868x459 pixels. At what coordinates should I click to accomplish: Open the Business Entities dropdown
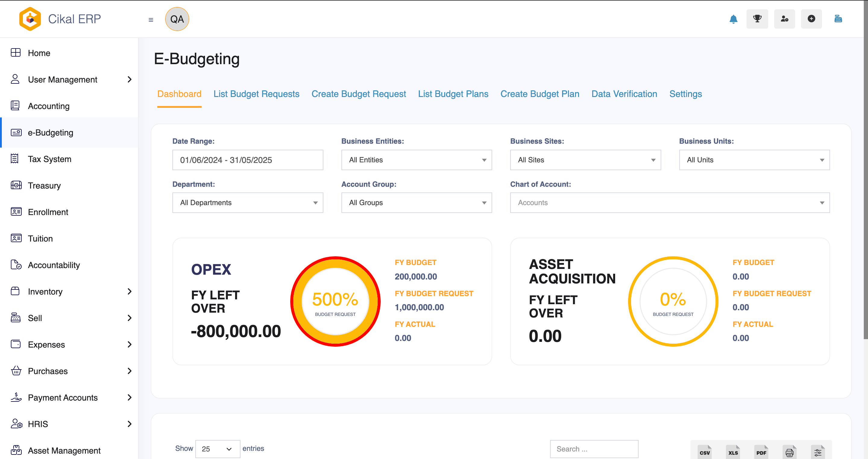click(x=417, y=160)
